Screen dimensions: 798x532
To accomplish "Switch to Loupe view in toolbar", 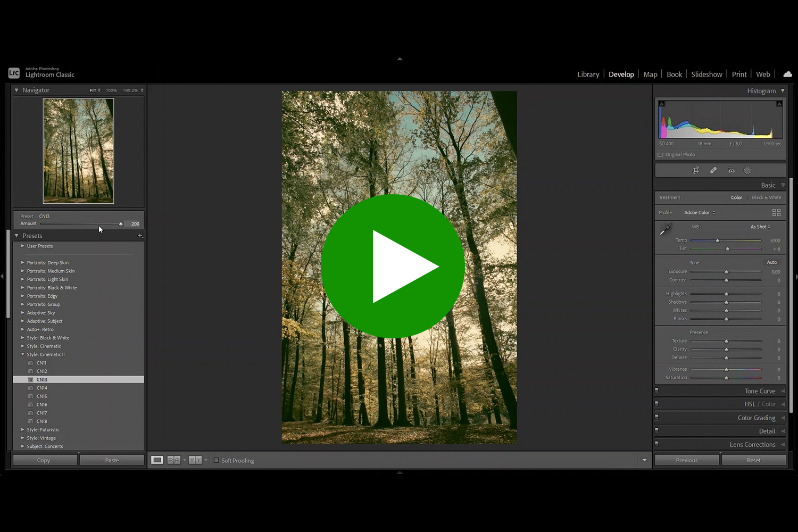I will [x=157, y=460].
